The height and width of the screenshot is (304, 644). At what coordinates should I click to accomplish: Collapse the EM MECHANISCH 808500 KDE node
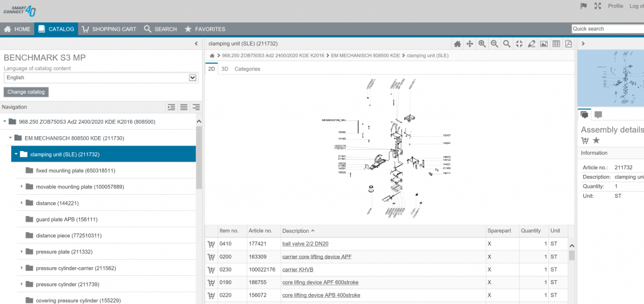tap(10, 138)
